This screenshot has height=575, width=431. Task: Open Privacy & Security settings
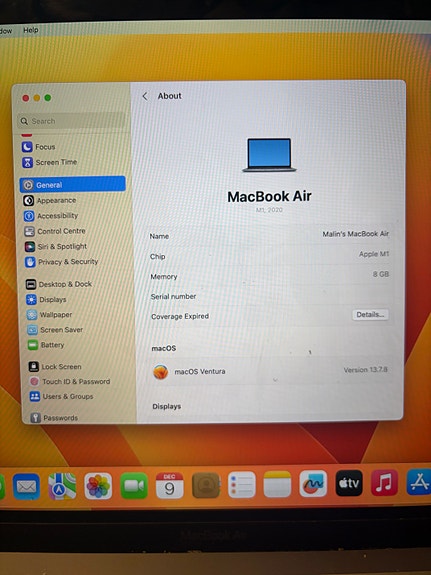pyautogui.click(x=61, y=262)
